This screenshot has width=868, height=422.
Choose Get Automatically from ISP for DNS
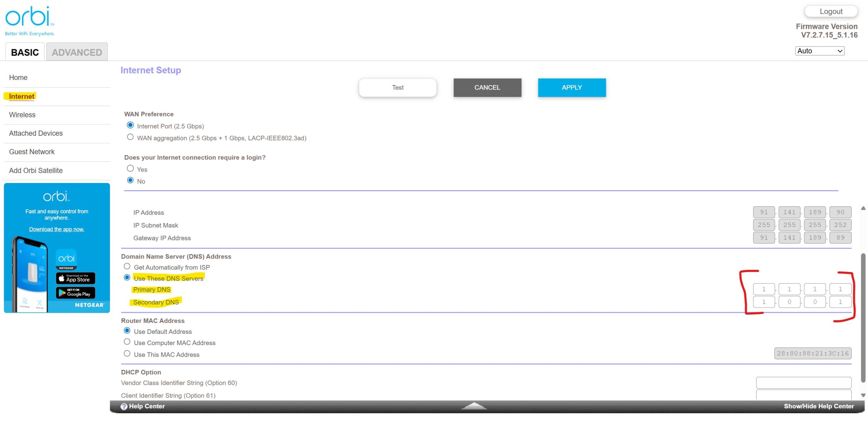pyautogui.click(x=127, y=266)
